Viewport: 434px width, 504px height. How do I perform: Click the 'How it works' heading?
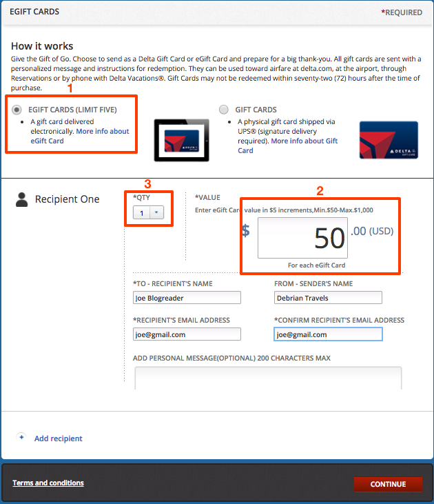pyautogui.click(x=42, y=46)
